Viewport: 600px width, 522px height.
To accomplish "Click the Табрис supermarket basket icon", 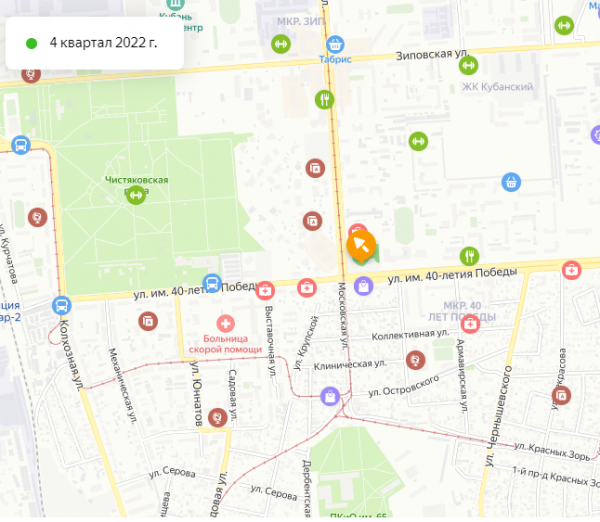I will point(335,45).
